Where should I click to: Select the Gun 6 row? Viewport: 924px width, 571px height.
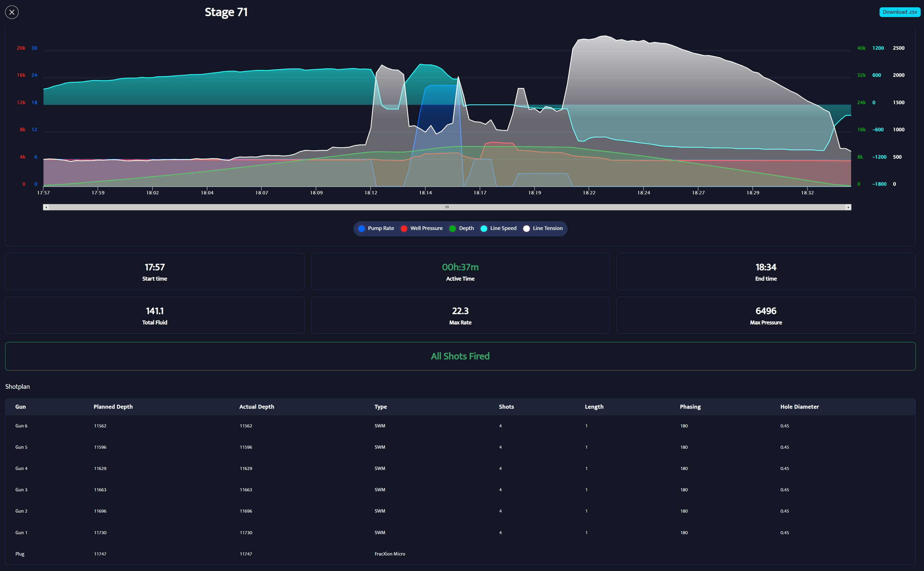[21, 426]
